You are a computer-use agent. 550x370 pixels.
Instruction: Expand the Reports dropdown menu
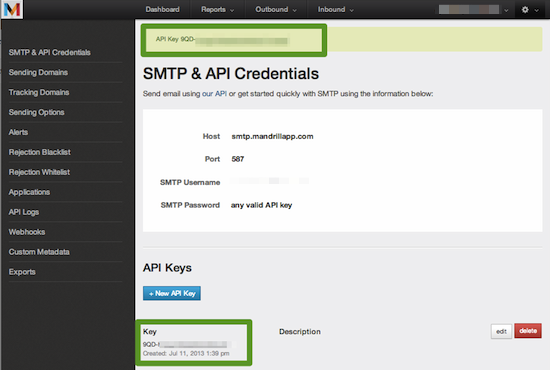(x=217, y=9)
